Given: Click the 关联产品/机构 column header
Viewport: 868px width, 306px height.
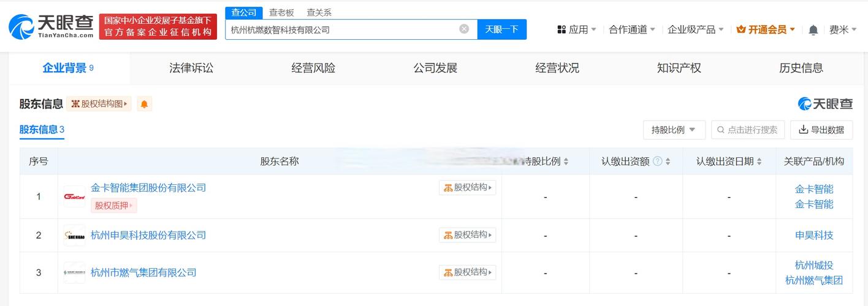Looking at the screenshot, I should 814,162.
